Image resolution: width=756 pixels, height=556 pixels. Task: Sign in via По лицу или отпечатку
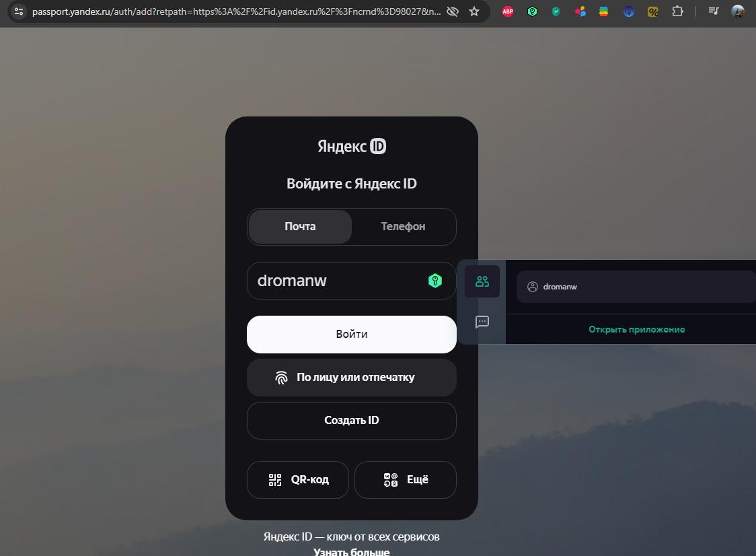[x=352, y=378]
